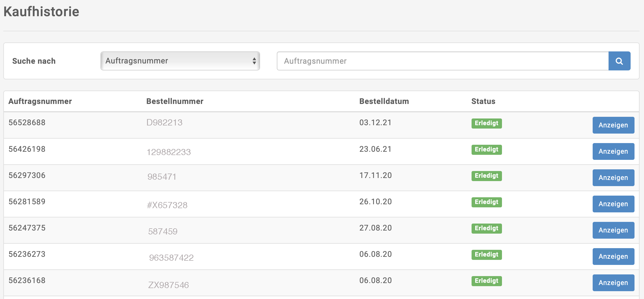
Task: Click Anzeigen for order 56426198
Action: point(613,151)
